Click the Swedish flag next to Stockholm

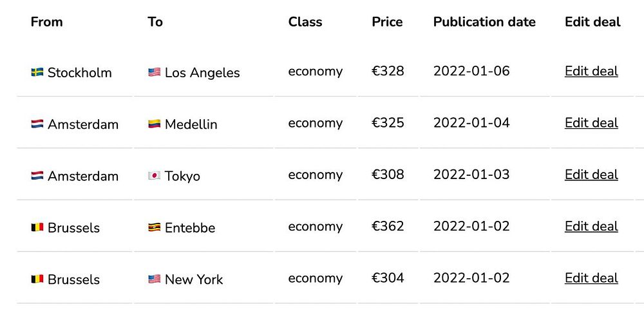click(37, 72)
